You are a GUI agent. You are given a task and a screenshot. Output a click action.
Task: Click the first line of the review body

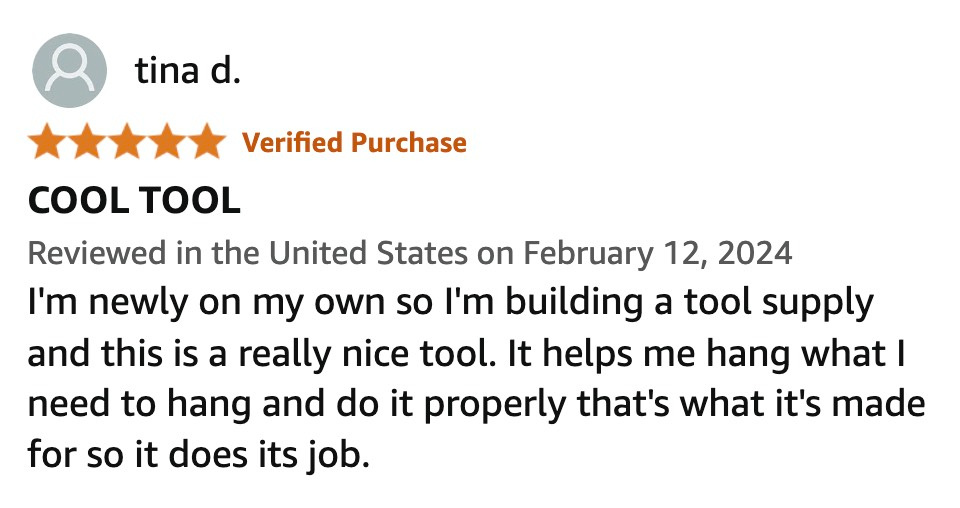coord(451,304)
